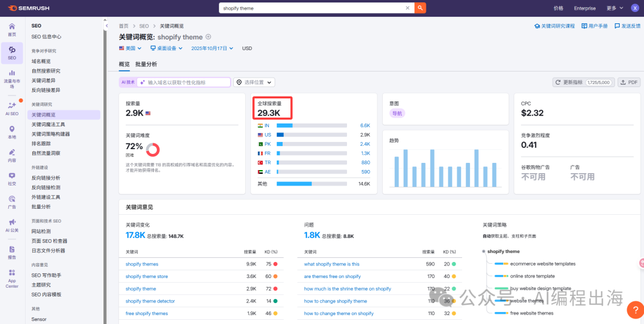The height and width of the screenshot is (324, 644).
Task: Clear the search box text
Action: coord(407,8)
